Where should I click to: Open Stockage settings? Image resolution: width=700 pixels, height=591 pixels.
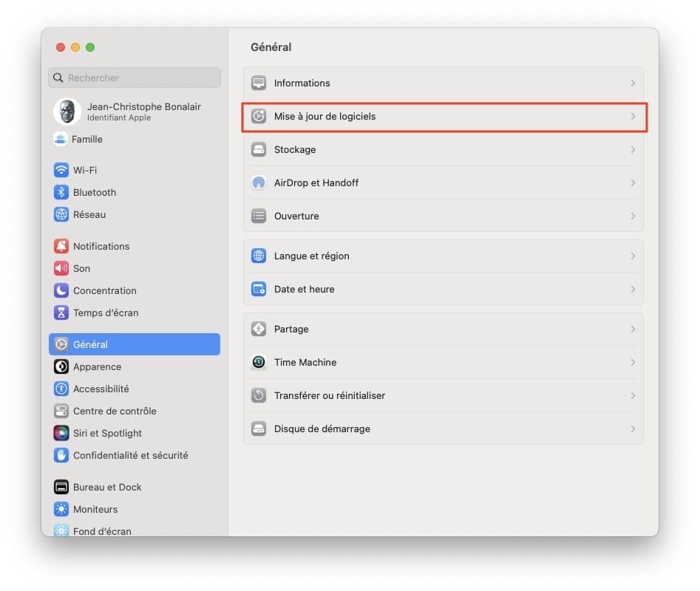pyautogui.click(x=444, y=149)
